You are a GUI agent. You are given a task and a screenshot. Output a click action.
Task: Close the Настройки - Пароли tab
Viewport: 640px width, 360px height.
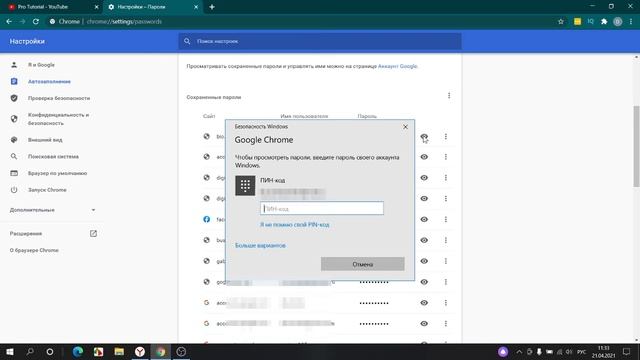pyautogui.click(x=196, y=7)
